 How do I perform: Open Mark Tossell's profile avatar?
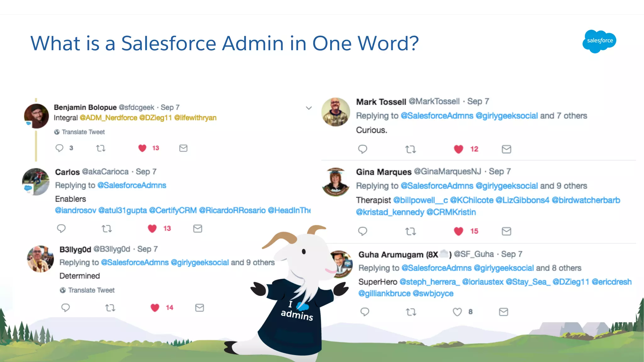point(336,112)
